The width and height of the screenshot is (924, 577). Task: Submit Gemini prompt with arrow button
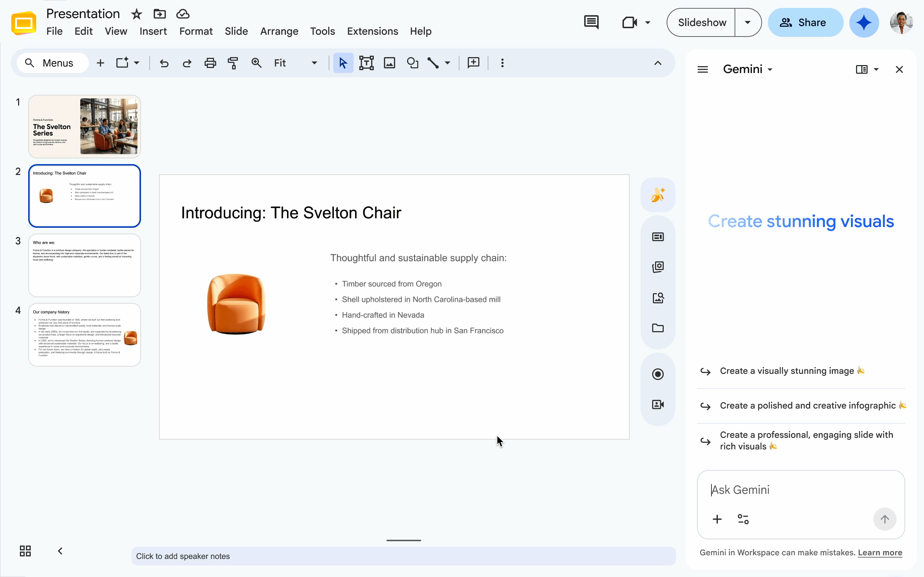coord(885,519)
